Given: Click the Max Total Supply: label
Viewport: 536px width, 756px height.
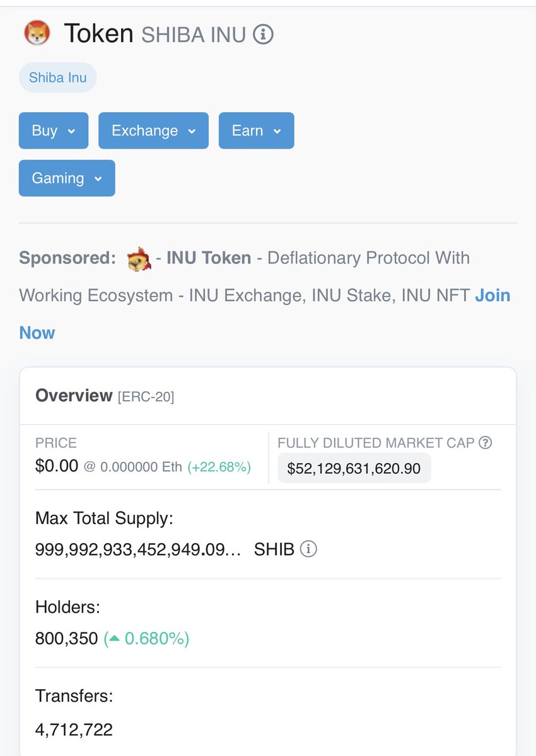Looking at the screenshot, I should pyautogui.click(x=104, y=518).
